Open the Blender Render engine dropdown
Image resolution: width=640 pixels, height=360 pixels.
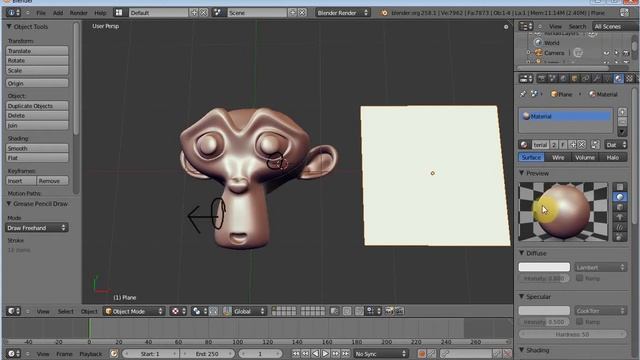(342, 13)
